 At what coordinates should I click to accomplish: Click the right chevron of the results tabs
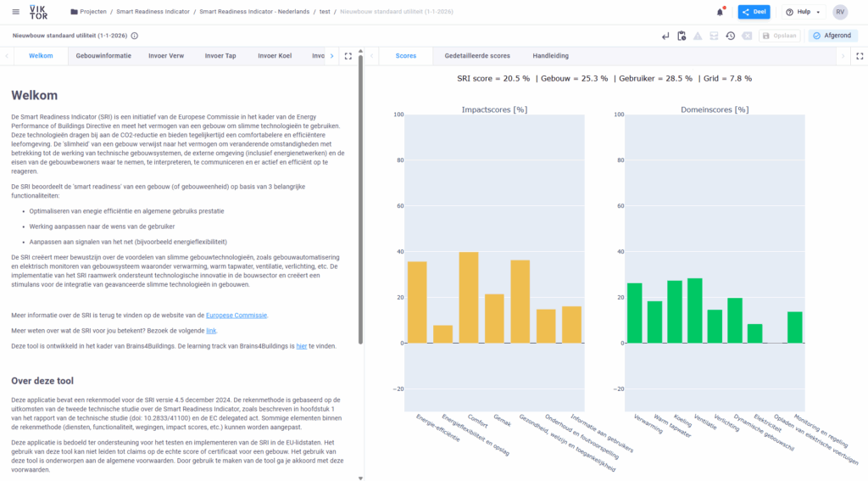843,56
